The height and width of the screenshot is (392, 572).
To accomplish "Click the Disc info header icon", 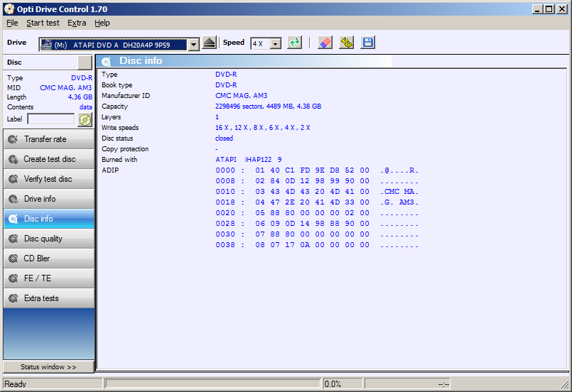I will [106, 61].
